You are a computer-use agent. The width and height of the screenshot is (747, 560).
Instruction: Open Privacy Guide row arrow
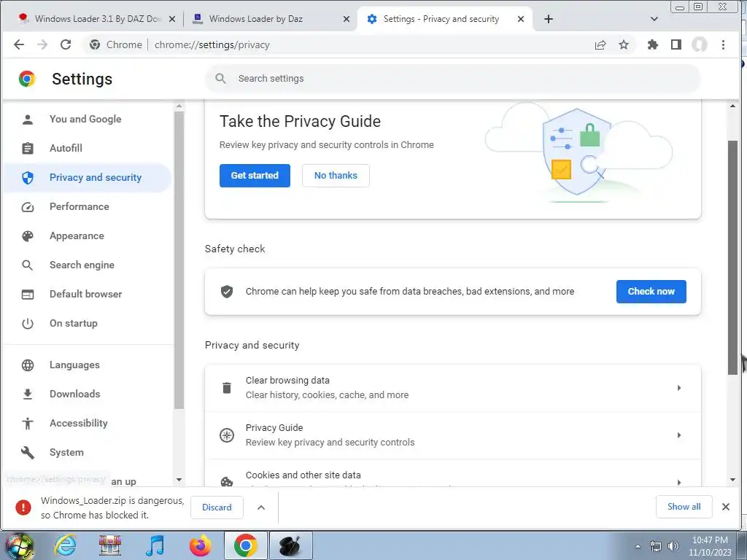pos(679,435)
